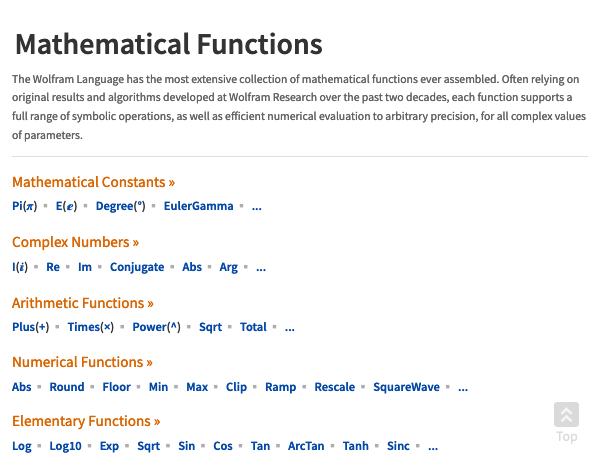The width and height of the screenshot is (600, 467).
Task: Show more Numerical Functions via ellipsis
Action: 463,387
